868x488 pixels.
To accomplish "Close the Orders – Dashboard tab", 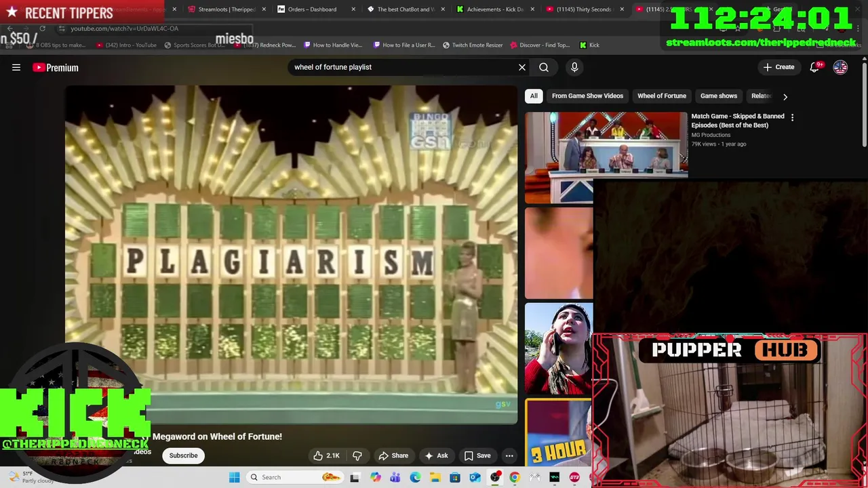I will [353, 9].
